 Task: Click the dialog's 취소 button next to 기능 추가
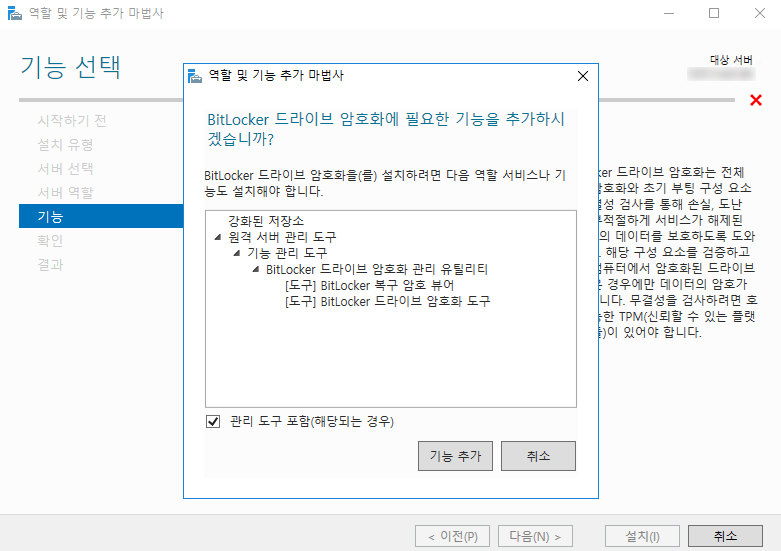pyautogui.click(x=538, y=456)
